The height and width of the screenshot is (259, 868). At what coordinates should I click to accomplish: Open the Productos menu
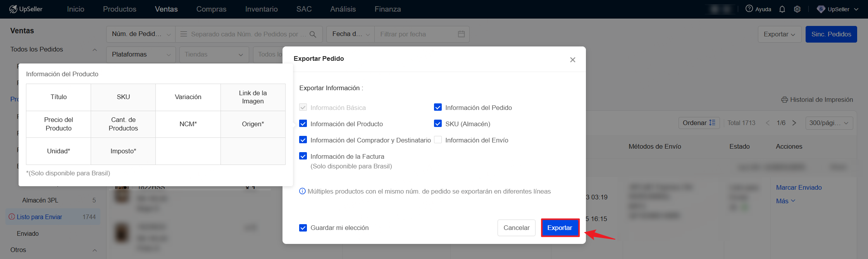[x=120, y=9]
